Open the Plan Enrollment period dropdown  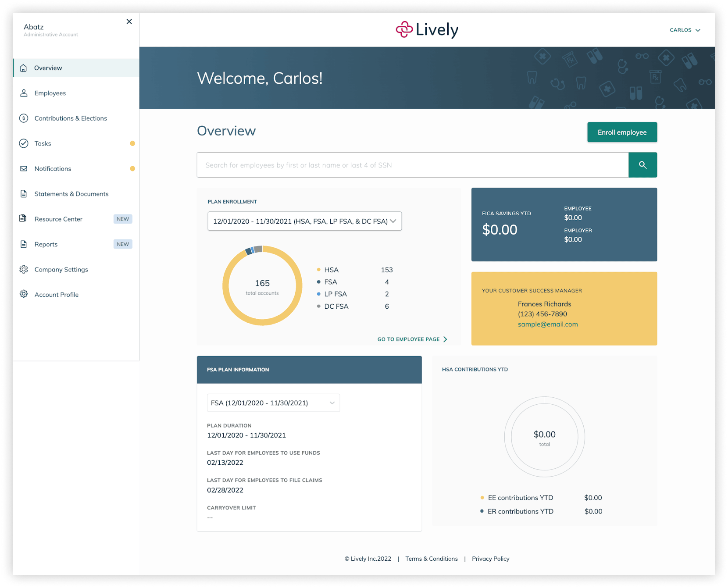point(304,221)
